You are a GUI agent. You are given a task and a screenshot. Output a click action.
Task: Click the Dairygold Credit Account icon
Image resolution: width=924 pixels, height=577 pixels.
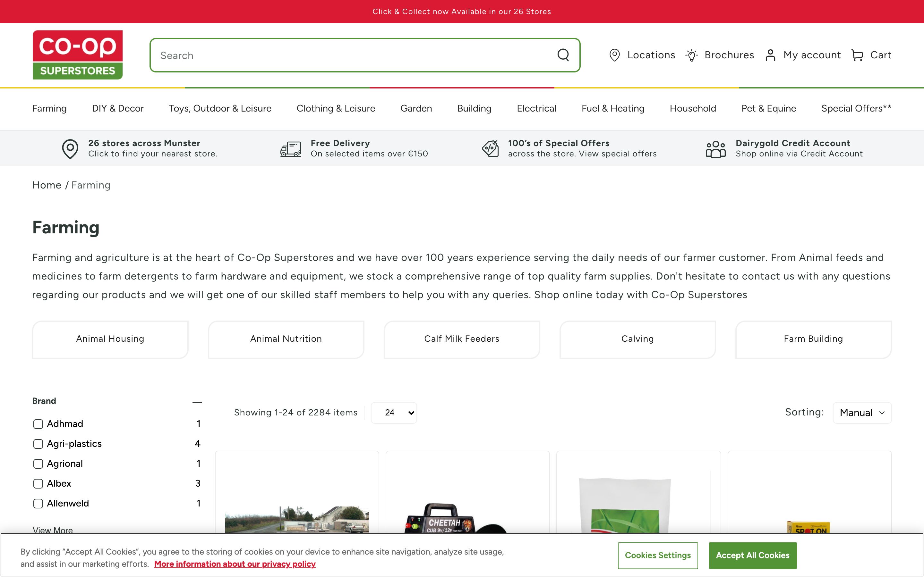tap(715, 148)
